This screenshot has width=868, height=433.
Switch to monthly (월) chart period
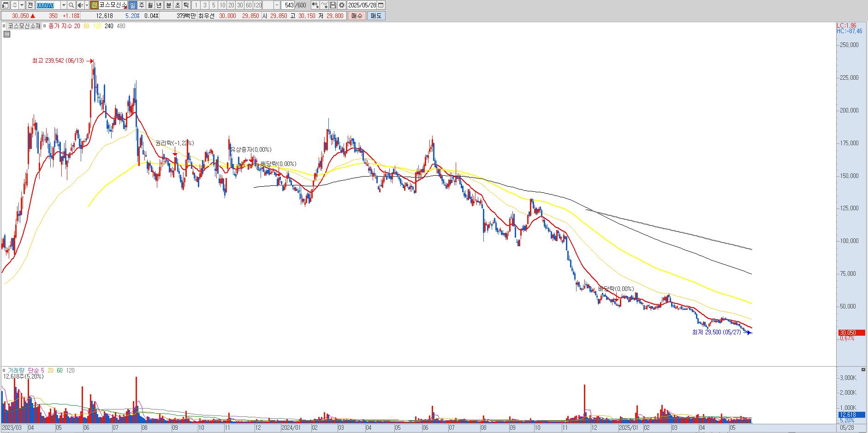pos(150,5)
